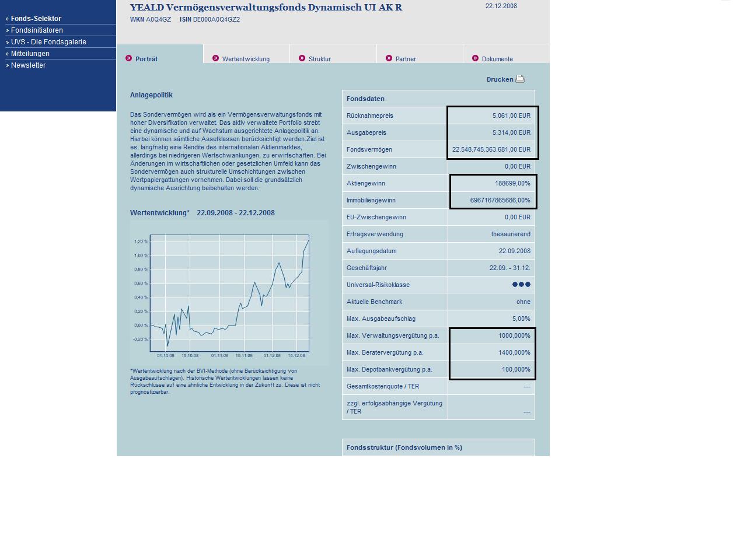Click the EU-Zwischengewinn row label
Screen dimensions: 747x560
pyautogui.click(x=376, y=217)
